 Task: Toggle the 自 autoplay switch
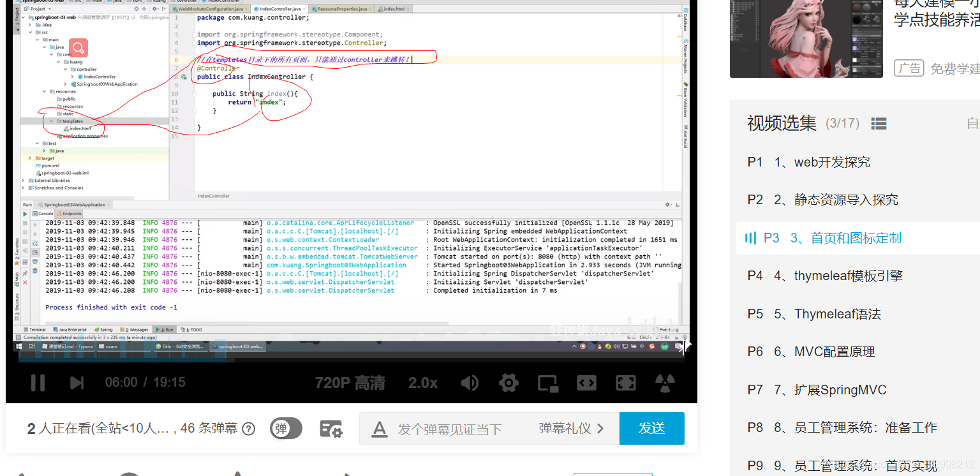click(x=971, y=123)
